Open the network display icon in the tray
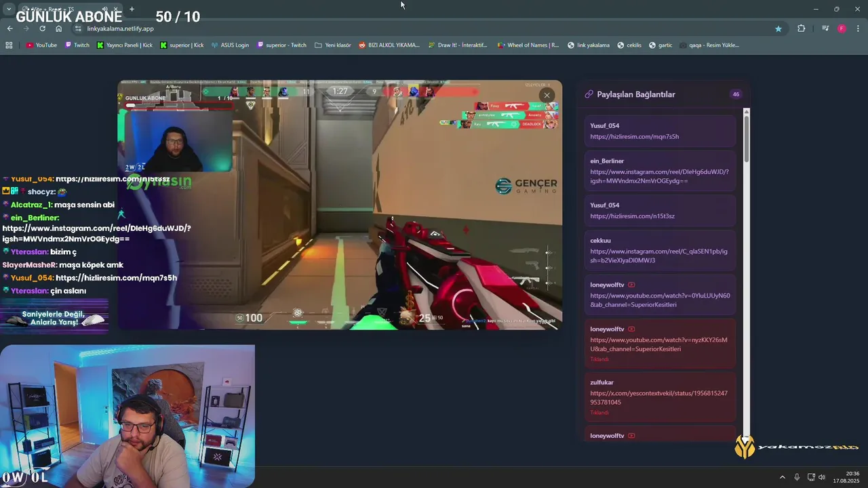Viewport: 868px width, 488px height. point(811,477)
